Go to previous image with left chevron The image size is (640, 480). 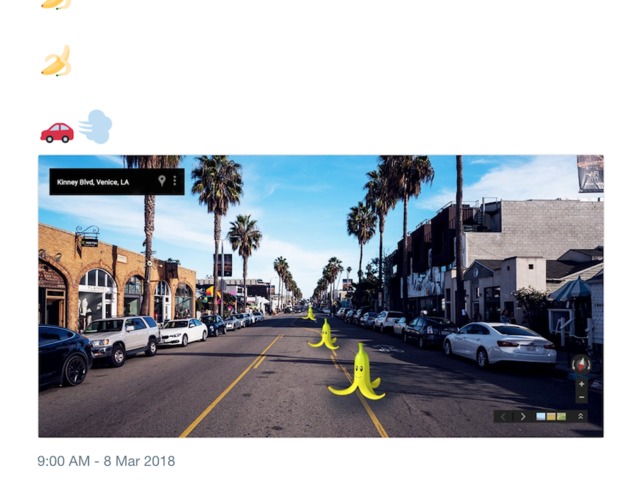point(503,416)
